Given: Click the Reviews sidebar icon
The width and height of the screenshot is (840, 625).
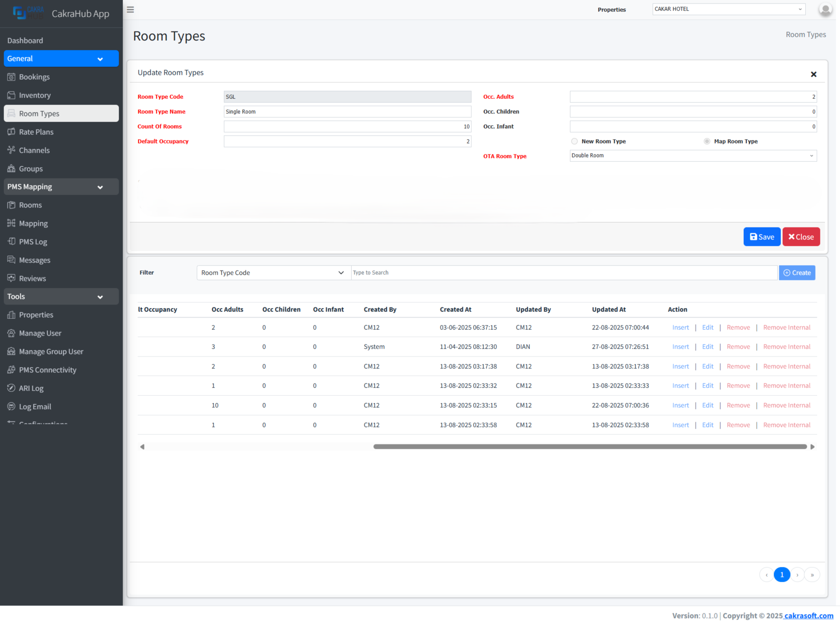Looking at the screenshot, I should tap(11, 278).
